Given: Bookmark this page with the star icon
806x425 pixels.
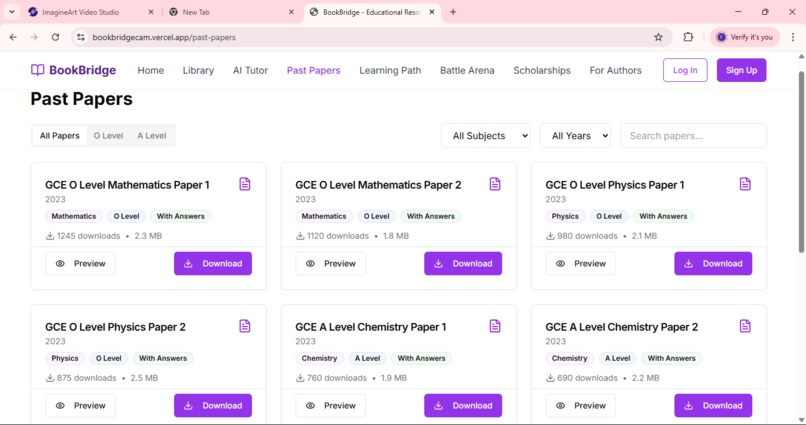Looking at the screenshot, I should (x=658, y=37).
